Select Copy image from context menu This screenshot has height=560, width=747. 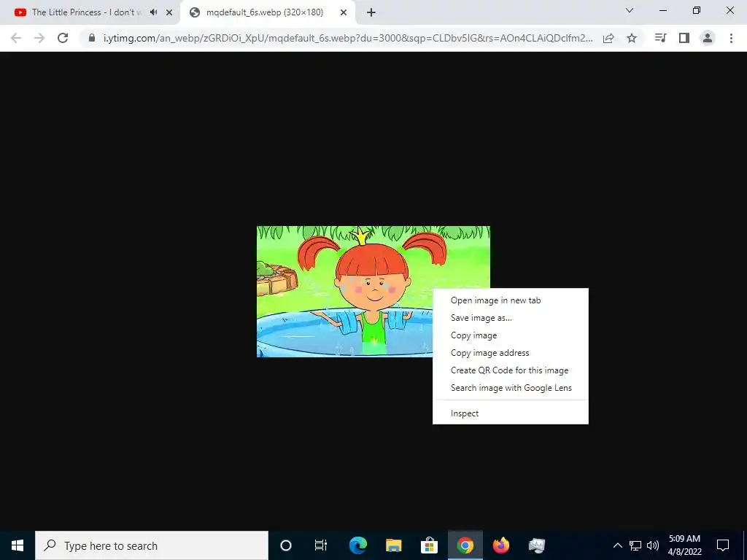click(510, 335)
